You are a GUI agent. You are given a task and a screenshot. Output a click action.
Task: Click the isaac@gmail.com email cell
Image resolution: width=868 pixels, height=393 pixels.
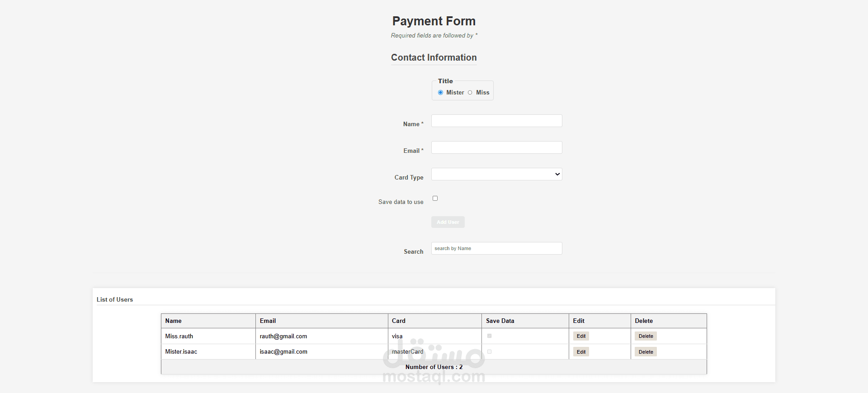[322, 351]
